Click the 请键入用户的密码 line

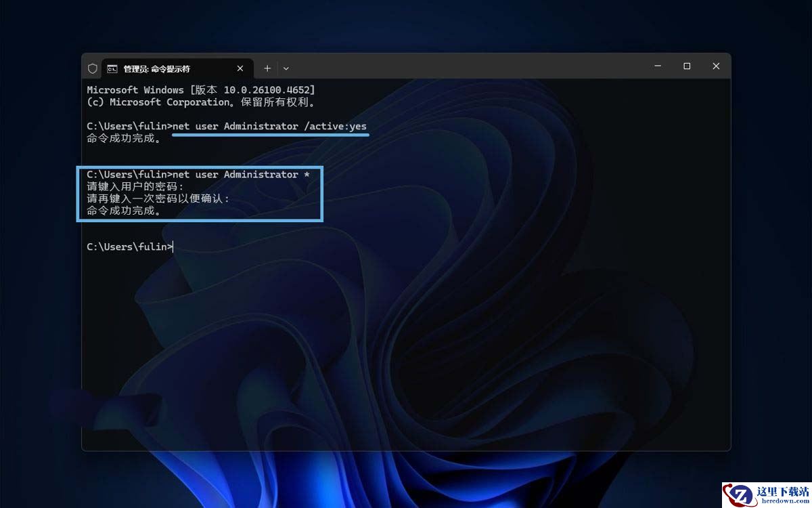point(135,186)
